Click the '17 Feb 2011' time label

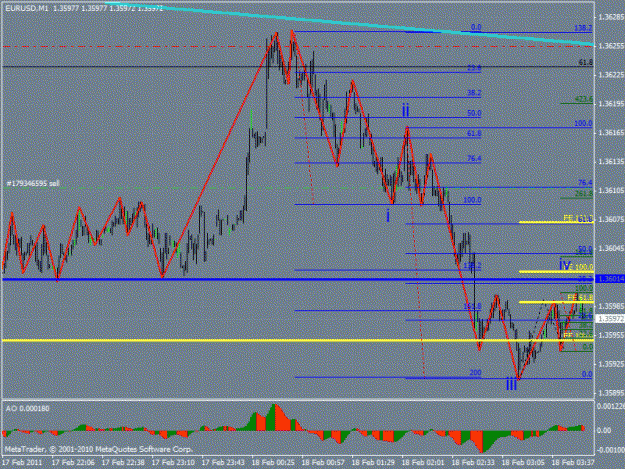click(22, 463)
